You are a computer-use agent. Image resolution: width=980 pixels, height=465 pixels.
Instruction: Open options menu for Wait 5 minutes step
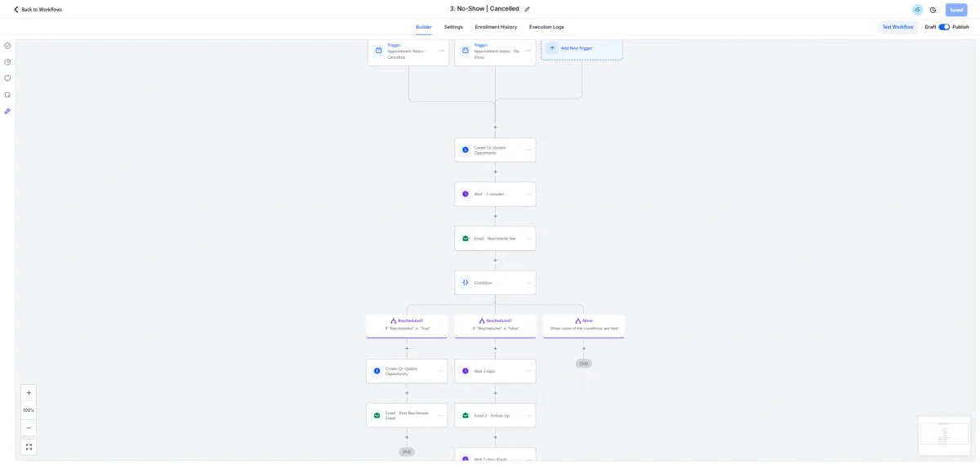pyautogui.click(x=529, y=194)
